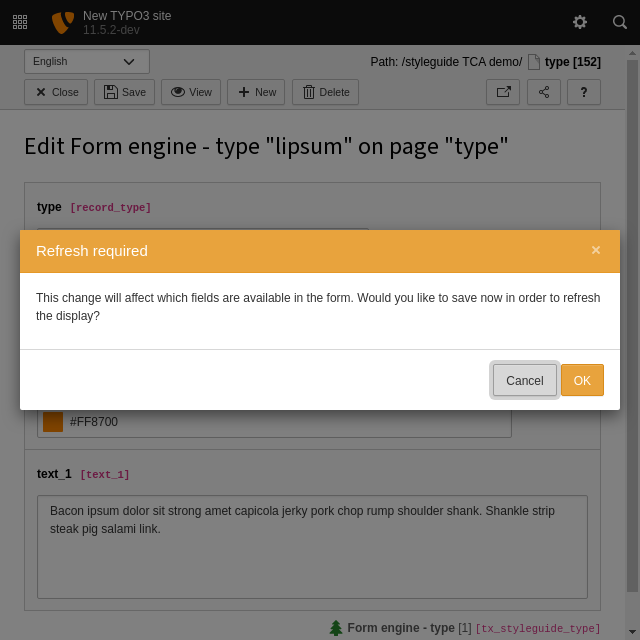Click the open in new window icon
This screenshot has height=640, width=640.
(x=503, y=92)
